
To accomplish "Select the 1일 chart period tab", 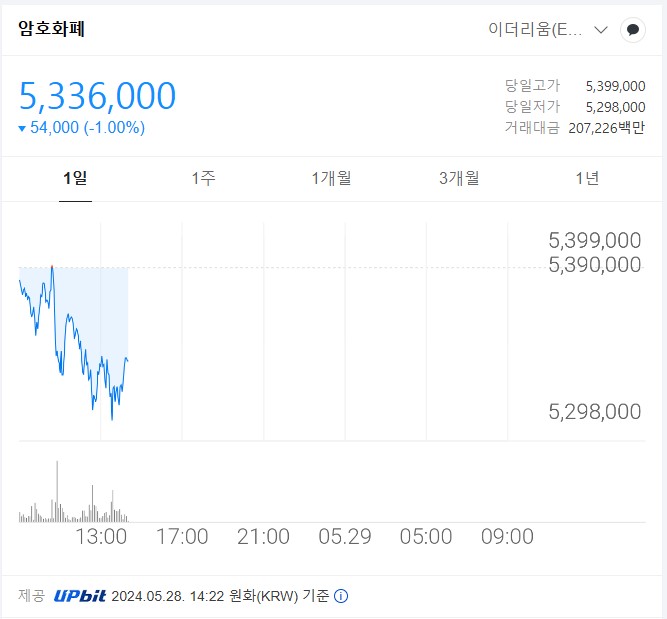I will 75,179.
